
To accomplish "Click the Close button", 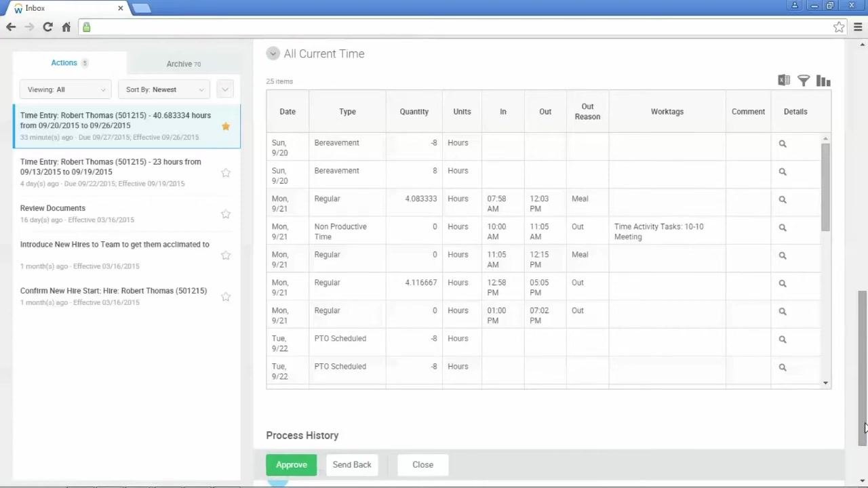I will click(x=422, y=465).
